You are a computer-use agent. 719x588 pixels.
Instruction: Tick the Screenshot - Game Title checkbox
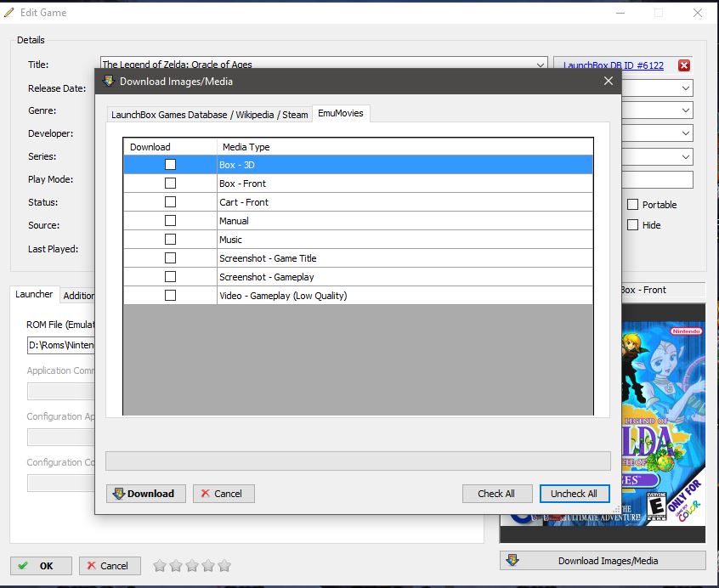pyautogui.click(x=170, y=258)
